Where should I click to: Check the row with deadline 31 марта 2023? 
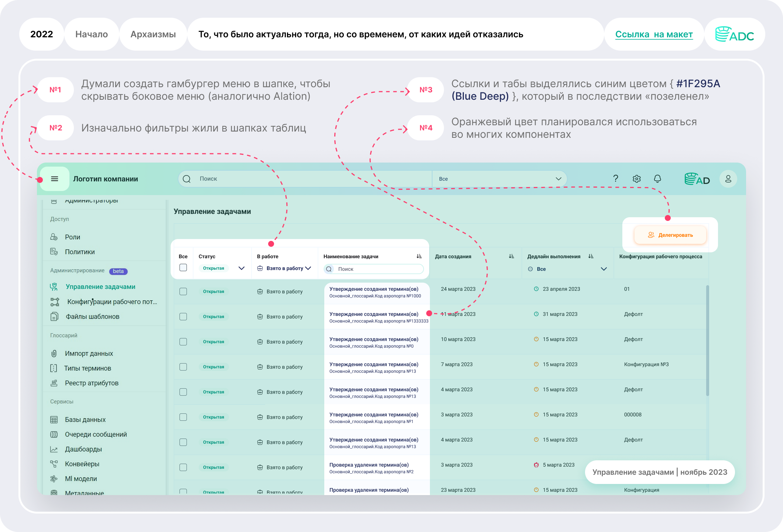coord(183,317)
